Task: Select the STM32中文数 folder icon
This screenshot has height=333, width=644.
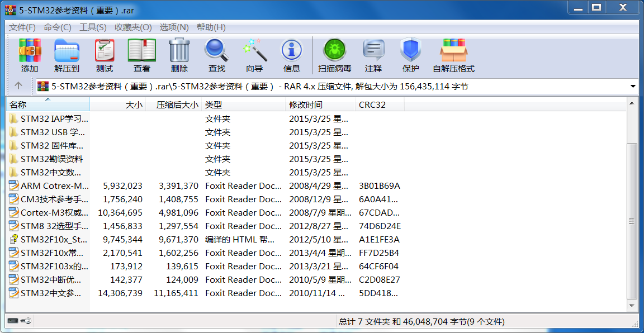Action: (13, 172)
